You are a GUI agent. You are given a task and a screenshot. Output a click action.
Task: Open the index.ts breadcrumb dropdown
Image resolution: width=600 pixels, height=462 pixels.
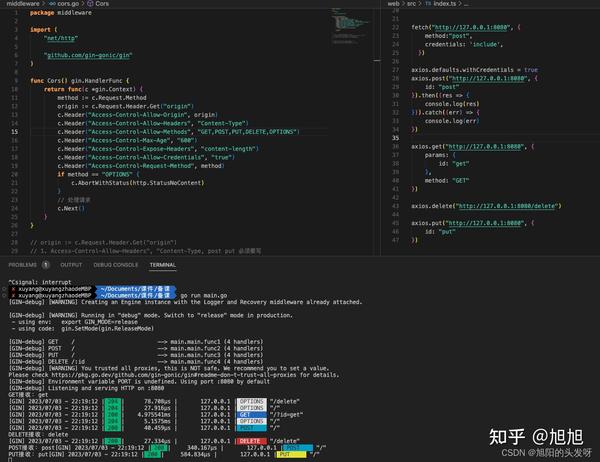[x=444, y=3]
